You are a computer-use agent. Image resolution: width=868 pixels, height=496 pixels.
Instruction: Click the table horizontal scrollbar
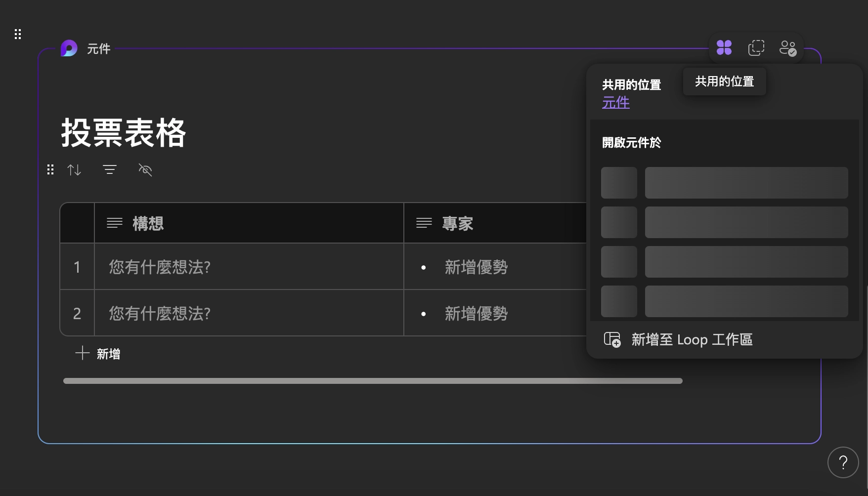tap(373, 381)
